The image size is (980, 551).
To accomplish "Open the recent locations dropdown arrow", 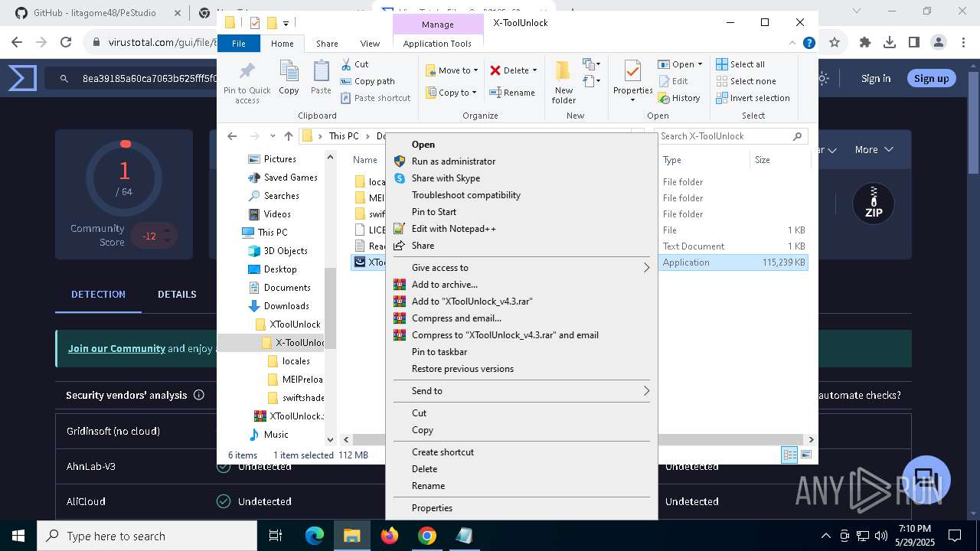I will (x=273, y=136).
